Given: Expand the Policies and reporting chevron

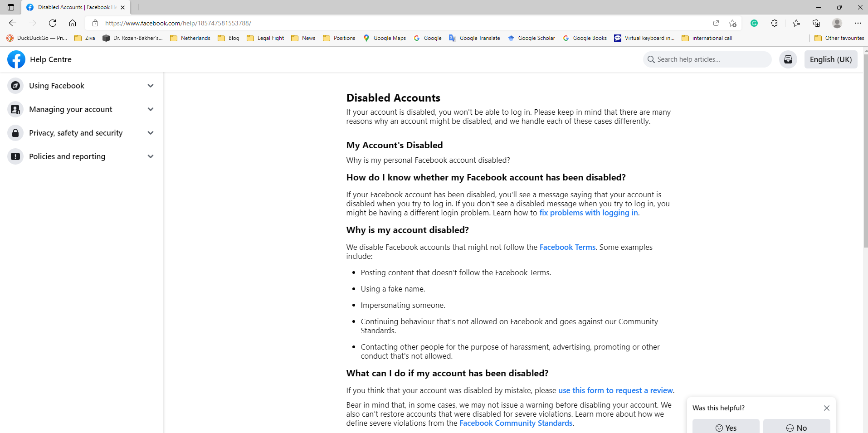Looking at the screenshot, I should point(151,156).
